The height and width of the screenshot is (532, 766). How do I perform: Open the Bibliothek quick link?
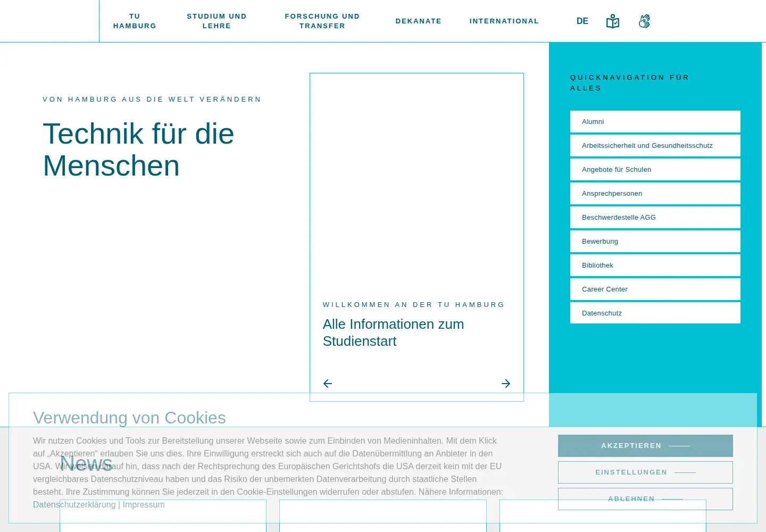[655, 265]
